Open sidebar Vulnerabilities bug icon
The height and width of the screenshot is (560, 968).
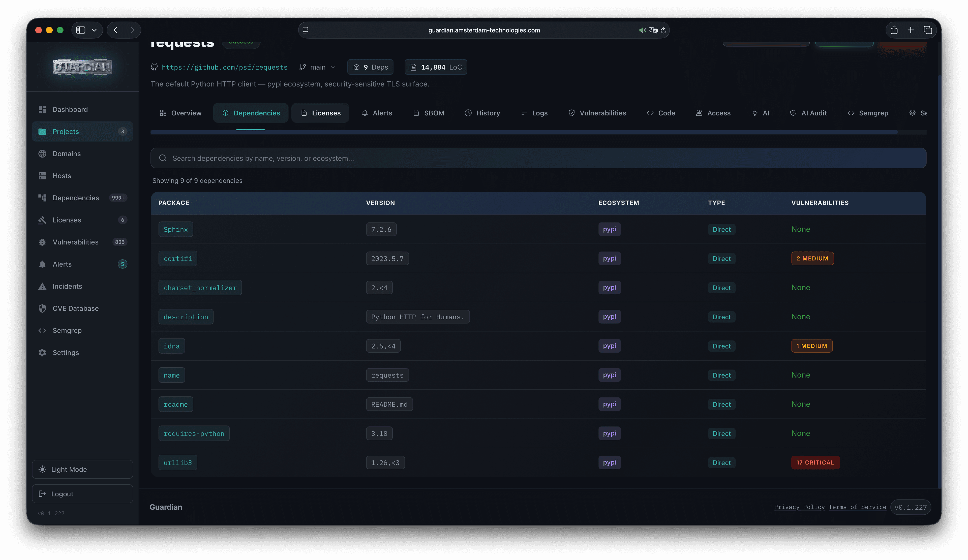tap(42, 242)
